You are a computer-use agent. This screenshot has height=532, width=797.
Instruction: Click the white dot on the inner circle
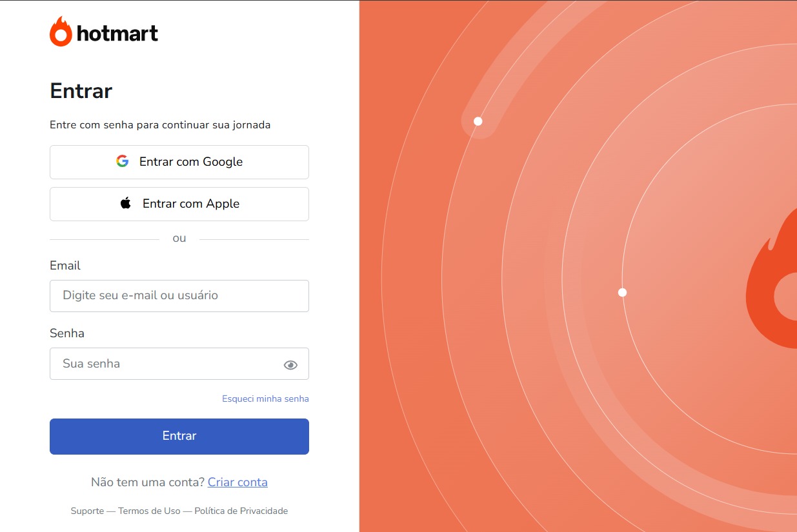(622, 292)
